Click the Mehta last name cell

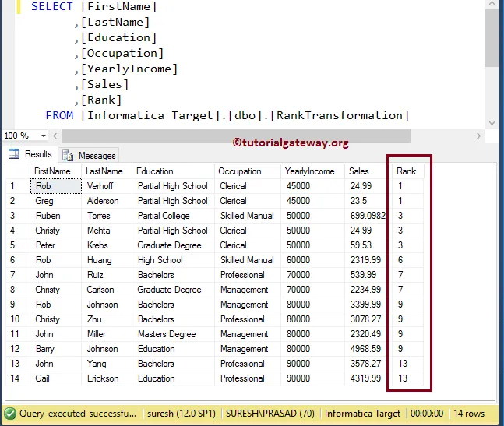coord(107,231)
